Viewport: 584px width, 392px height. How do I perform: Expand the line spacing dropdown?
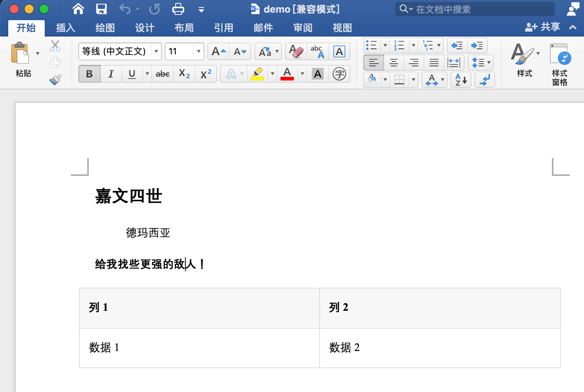(489, 63)
